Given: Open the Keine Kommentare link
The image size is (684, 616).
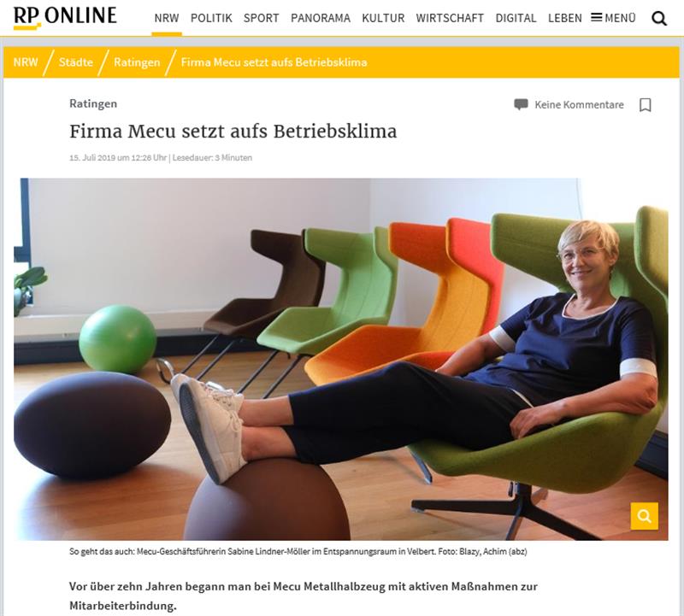Looking at the screenshot, I should tap(579, 104).
